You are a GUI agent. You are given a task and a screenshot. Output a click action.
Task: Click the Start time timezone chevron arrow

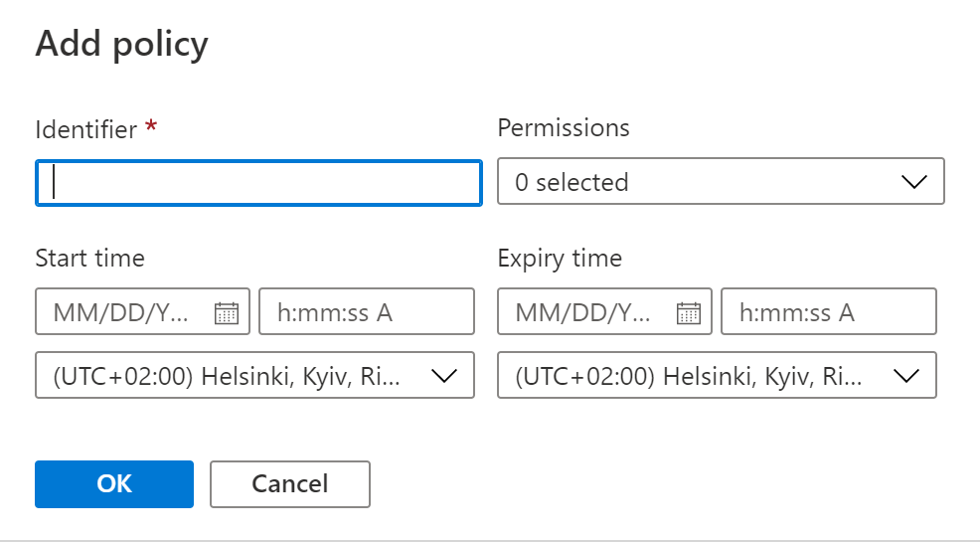(442, 376)
